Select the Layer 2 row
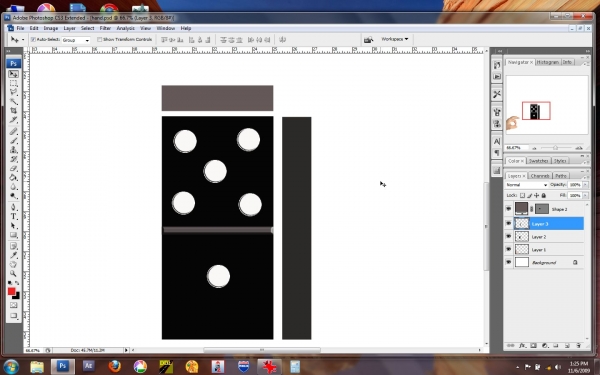 [x=544, y=236]
